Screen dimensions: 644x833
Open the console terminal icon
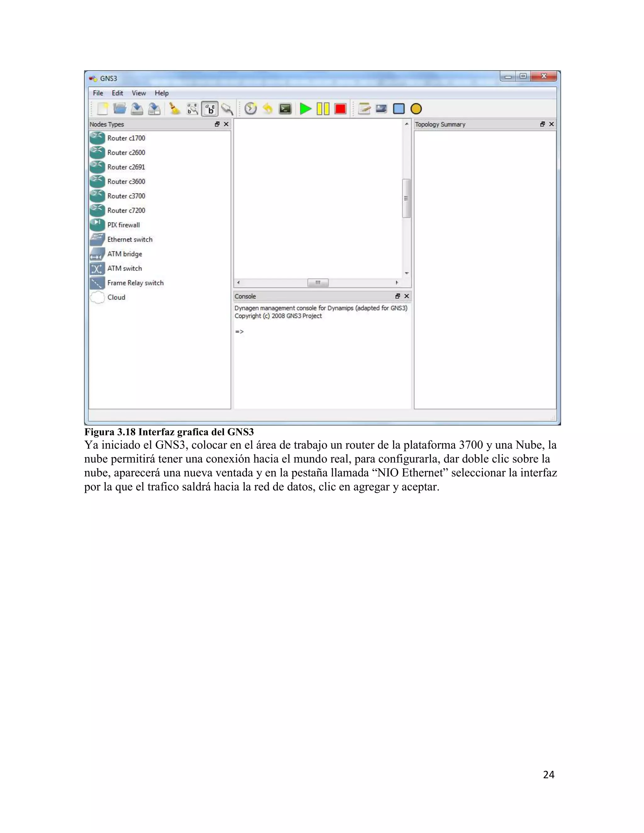pos(285,109)
